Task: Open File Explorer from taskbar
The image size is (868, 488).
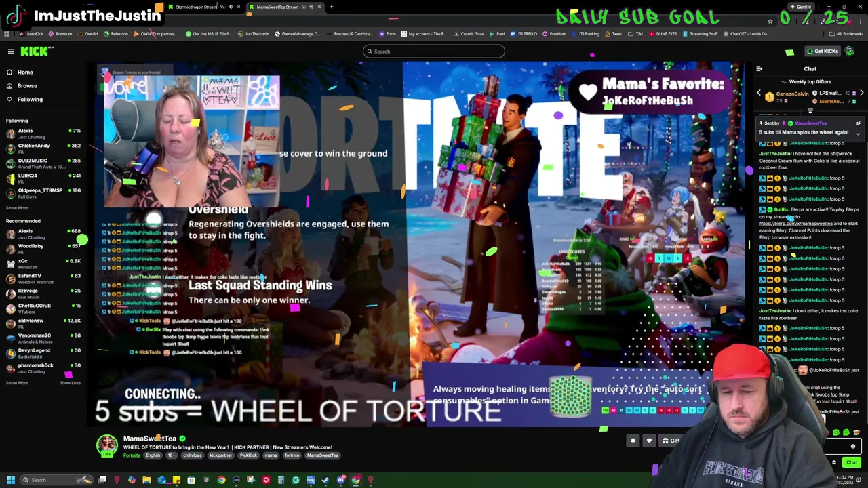Action: click(146, 480)
